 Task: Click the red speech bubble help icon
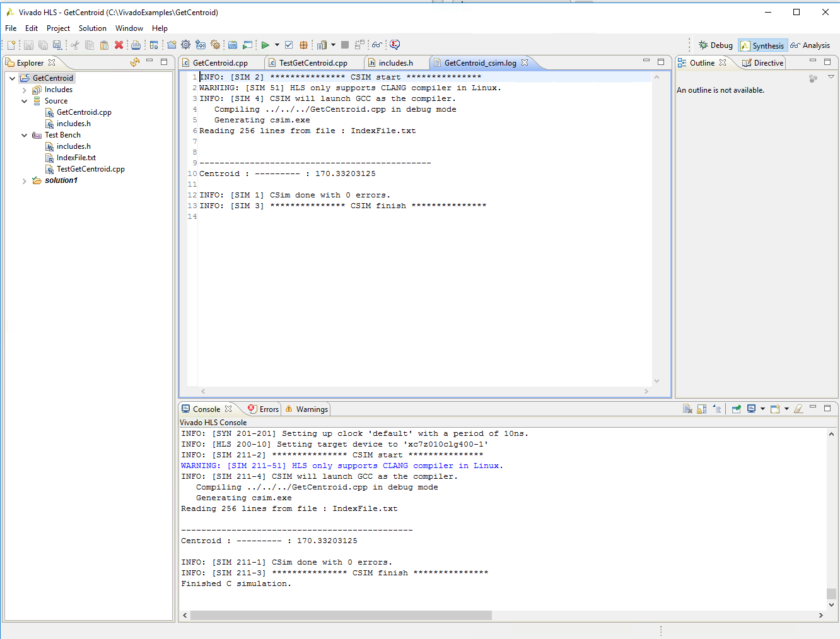395,45
